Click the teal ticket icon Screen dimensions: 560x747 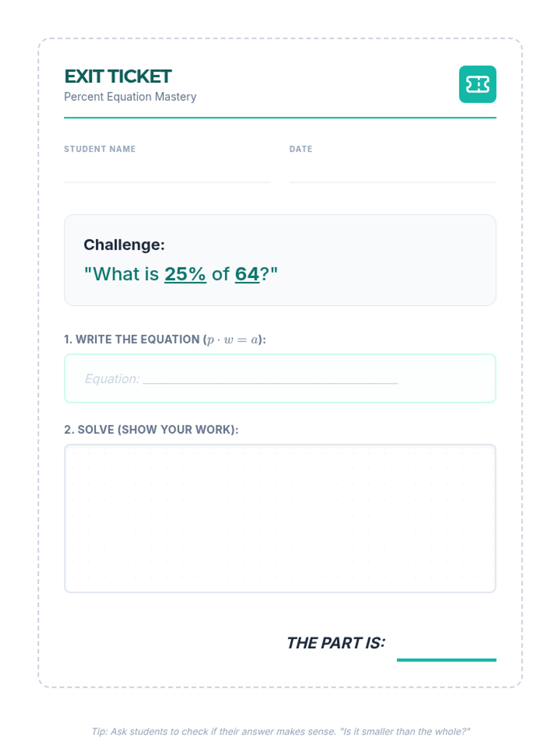[477, 84]
